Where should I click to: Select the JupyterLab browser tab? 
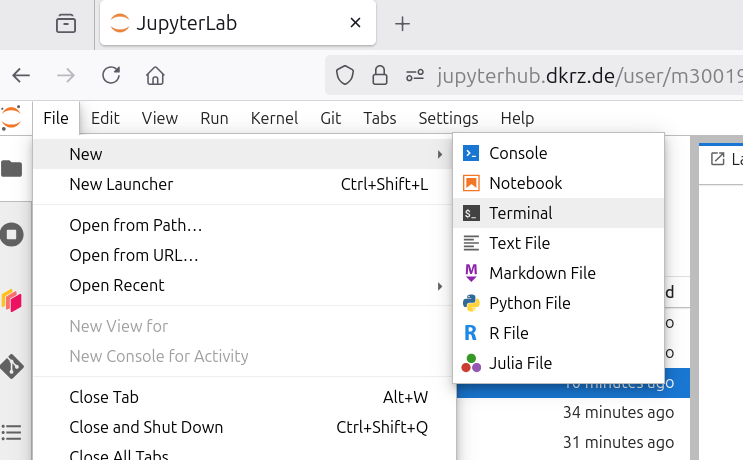(x=238, y=23)
